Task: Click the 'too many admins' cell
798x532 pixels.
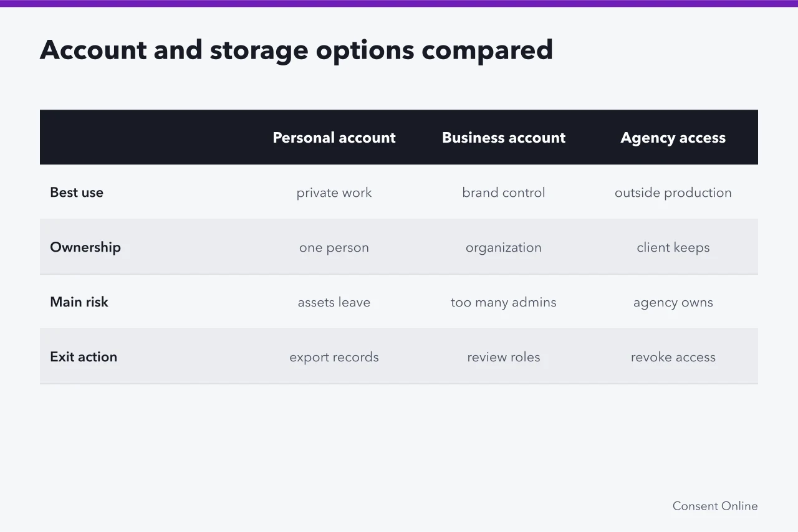Action: [504, 303]
